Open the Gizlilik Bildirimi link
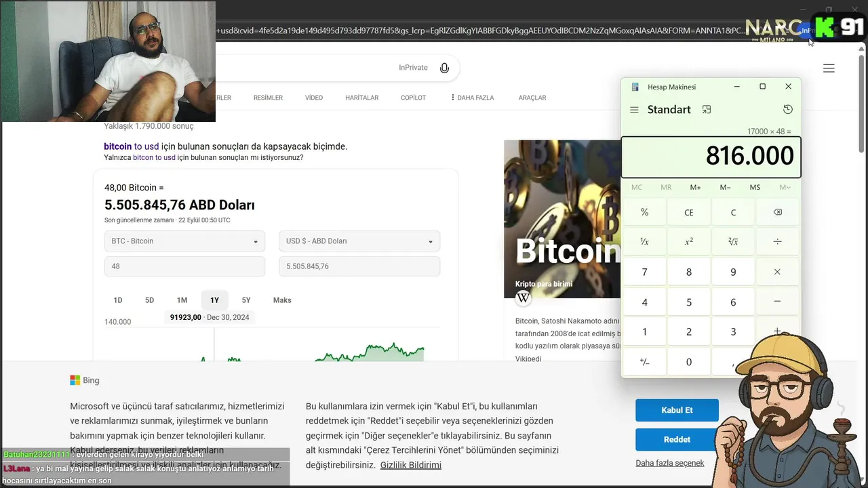This screenshot has width=868, height=488. 411,465
